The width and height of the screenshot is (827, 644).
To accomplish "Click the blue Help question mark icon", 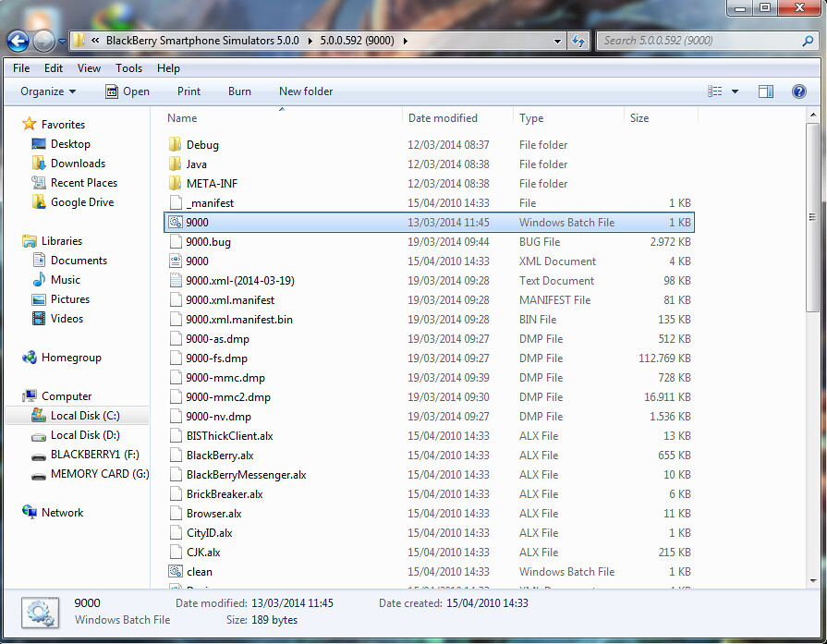I will [x=799, y=91].
